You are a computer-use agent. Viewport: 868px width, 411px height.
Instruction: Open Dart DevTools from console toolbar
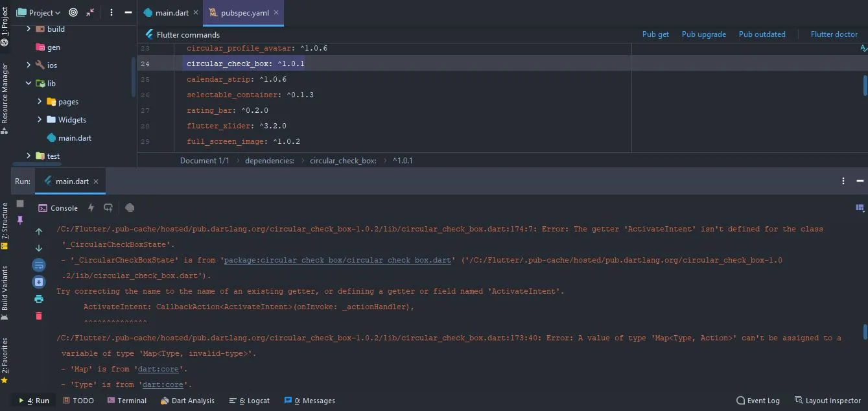(x=130, y=208)
